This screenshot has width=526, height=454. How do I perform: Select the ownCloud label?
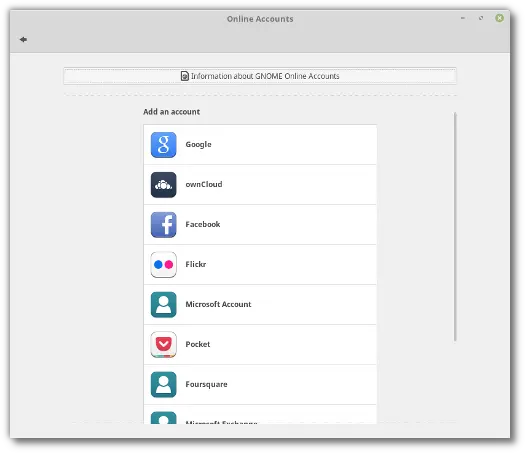click(204, 184)
